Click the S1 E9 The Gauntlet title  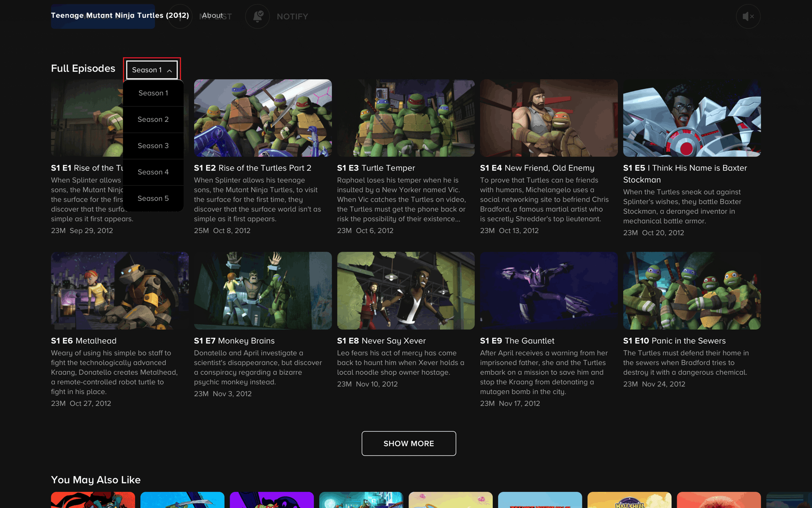pyautogui.click(x=517, y=341)
